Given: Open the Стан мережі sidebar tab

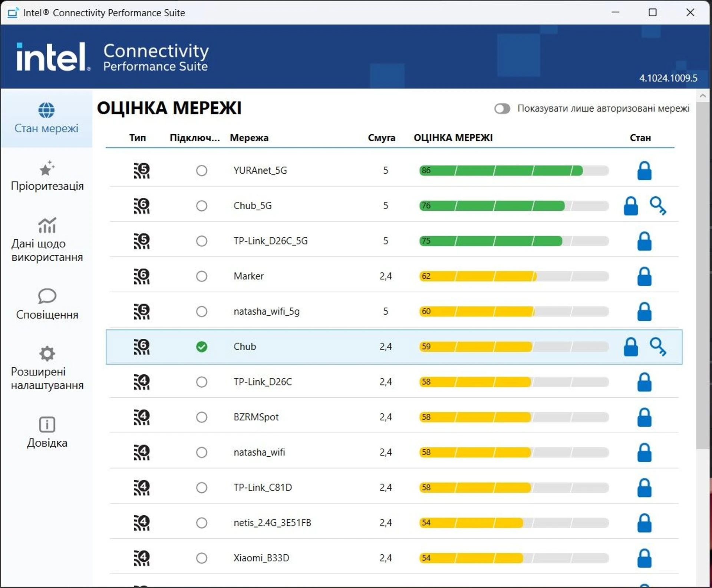Looking at the screenshot, I should 46,119.
